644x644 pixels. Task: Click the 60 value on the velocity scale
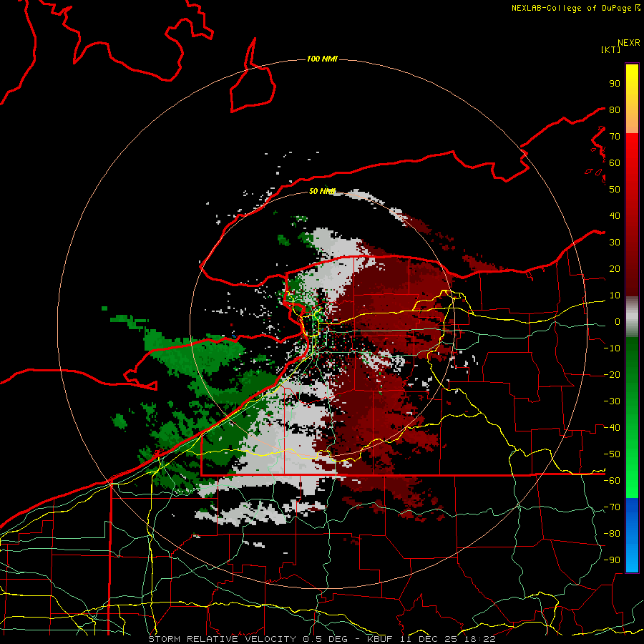coord(615,163)
